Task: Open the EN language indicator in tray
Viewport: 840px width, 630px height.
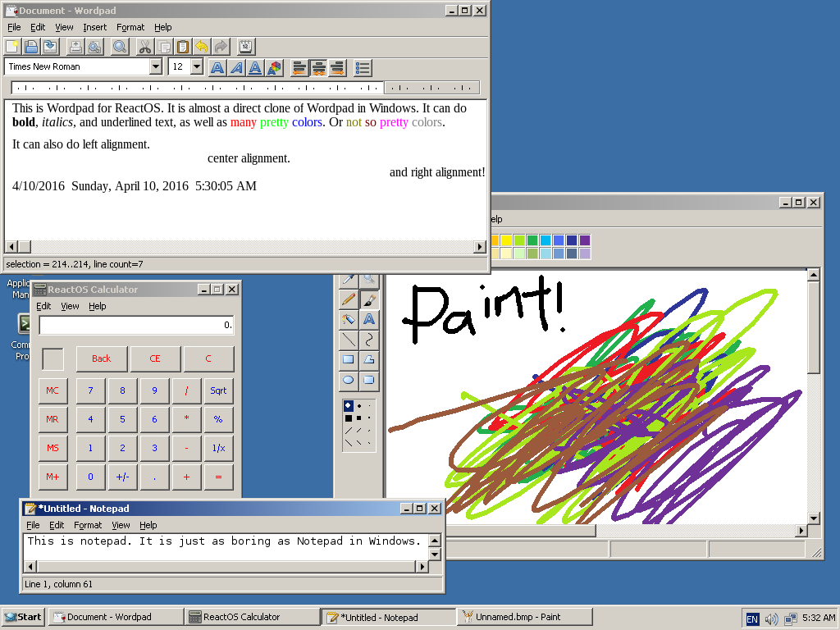Action: pyautogui.click(x=752, y=619)
